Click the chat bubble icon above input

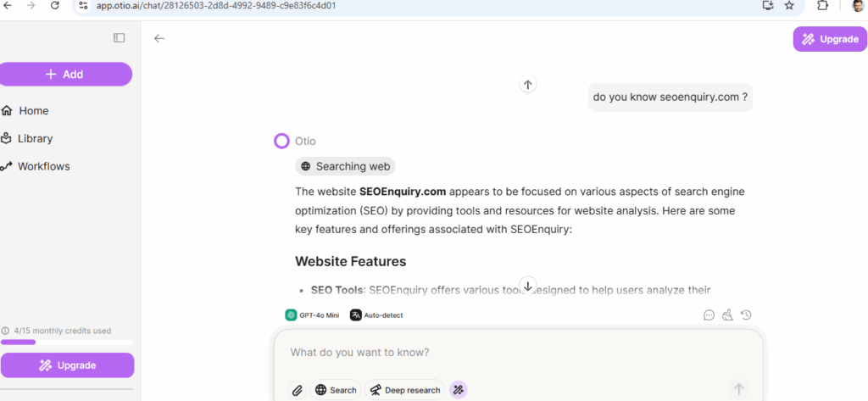pyautogui.click(x=709, y=315)
